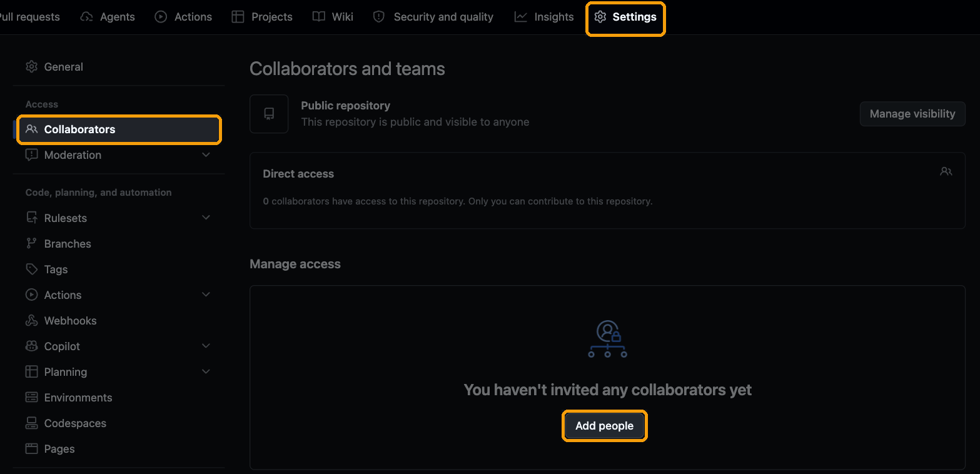This screenshot has height=474, width=980.
Task: Open the Agents tab
Action: point(108,18)
